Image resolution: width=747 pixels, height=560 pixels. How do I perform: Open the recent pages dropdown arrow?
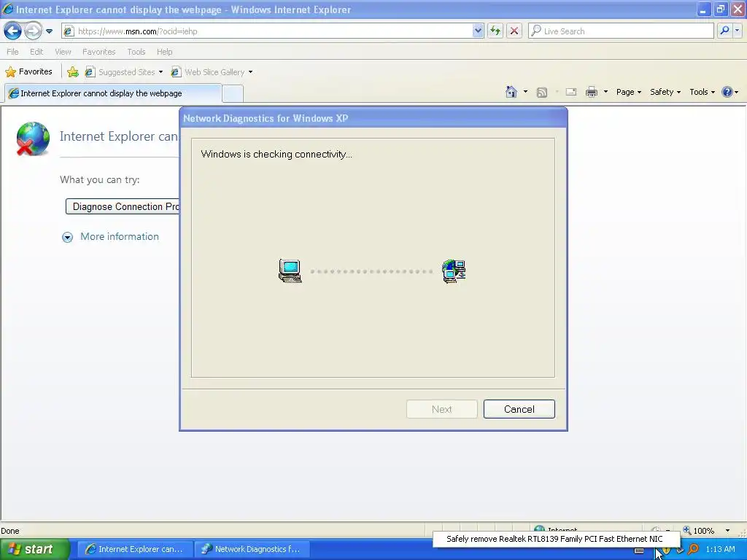pos(49,31)
